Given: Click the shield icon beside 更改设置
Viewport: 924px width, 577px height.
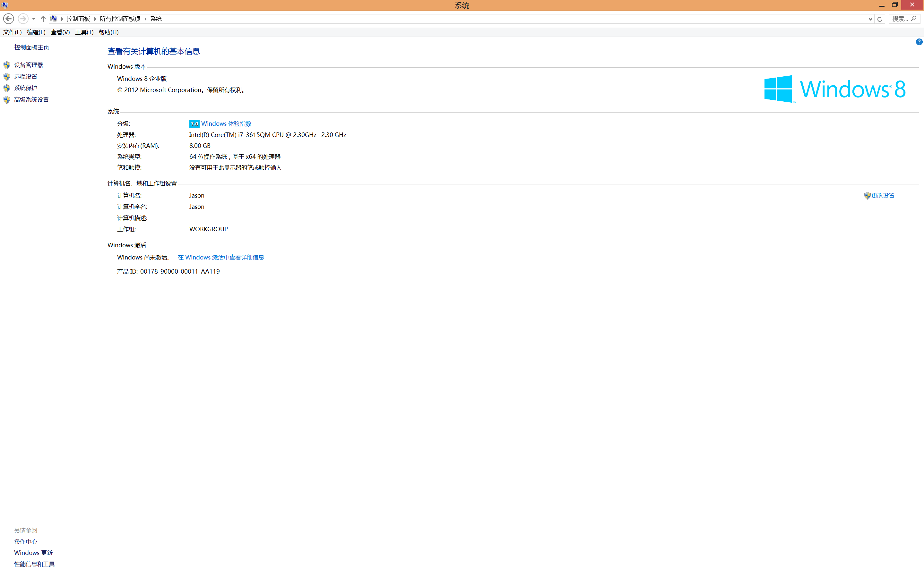Looking at the screenshot, I should (867, 195).
